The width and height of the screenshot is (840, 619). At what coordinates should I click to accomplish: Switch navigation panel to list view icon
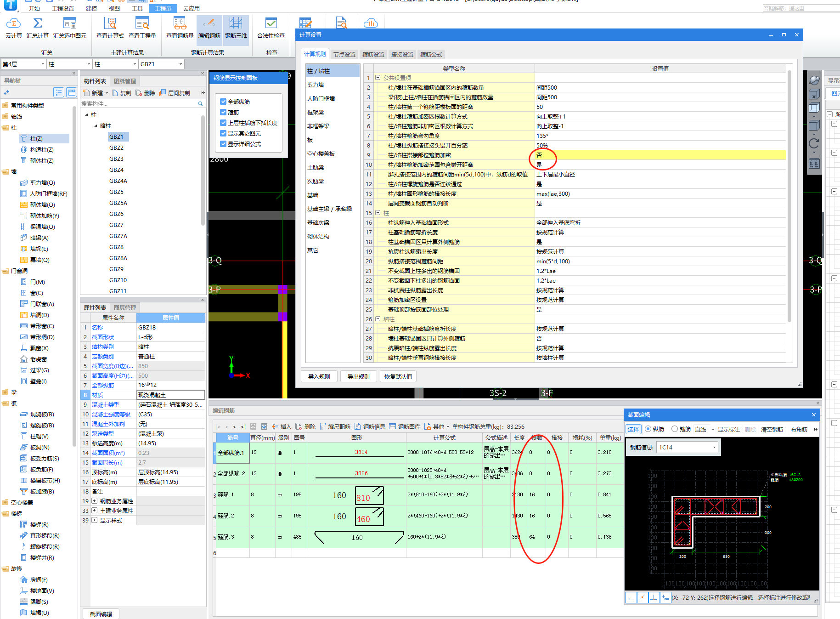coord(58,92)
